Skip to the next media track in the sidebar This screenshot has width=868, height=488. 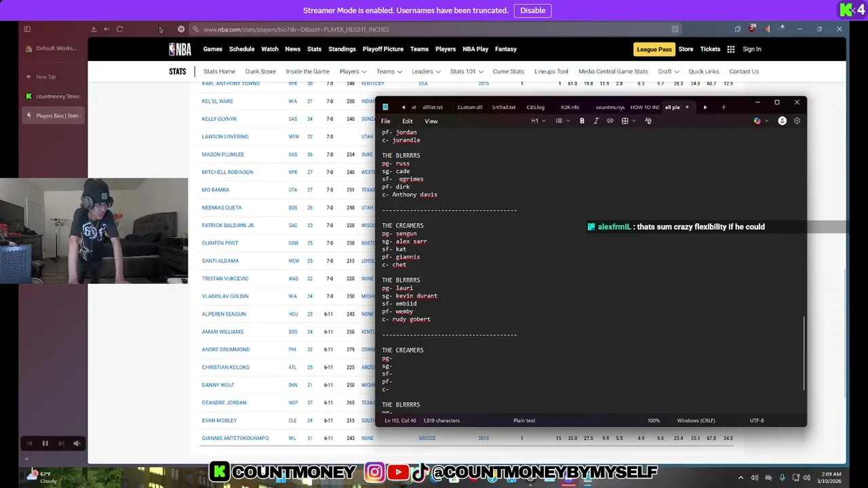coord(61,443)
